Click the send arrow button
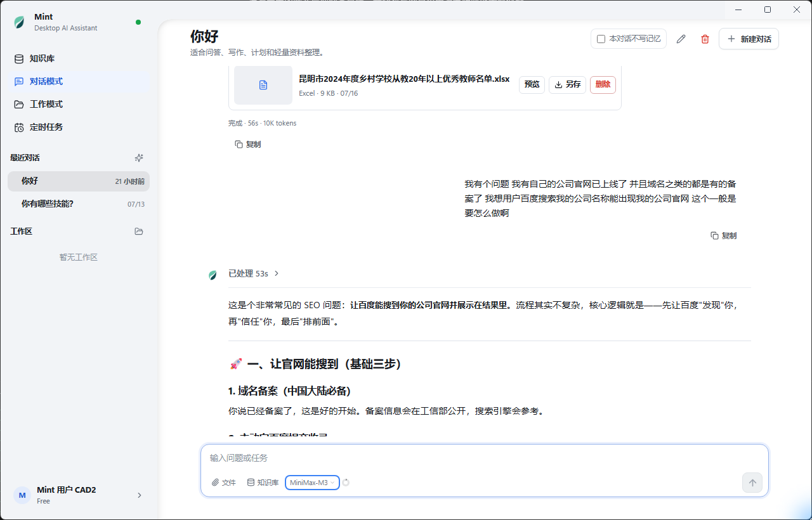The width and height of the screenshot is (812, 520). pos(752,483)
